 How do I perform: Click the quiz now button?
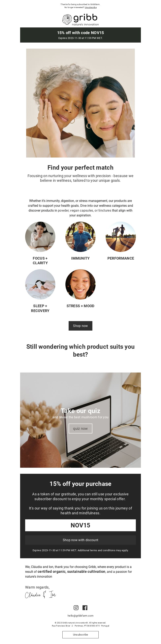coord(80,429)
